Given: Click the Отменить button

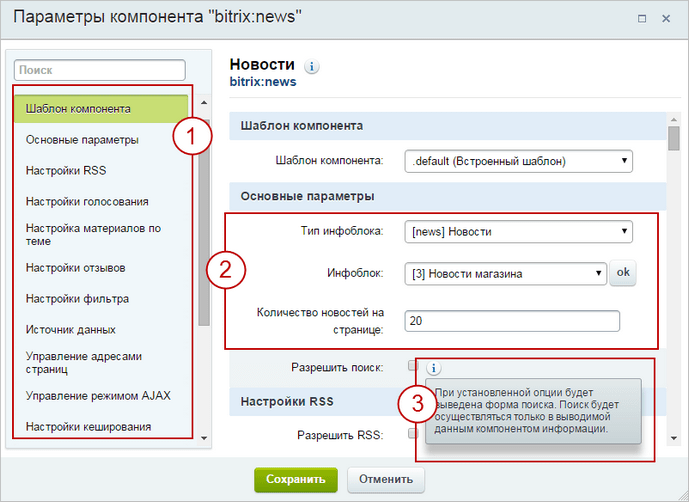Looking at the screenshot, I should (386, 479).
